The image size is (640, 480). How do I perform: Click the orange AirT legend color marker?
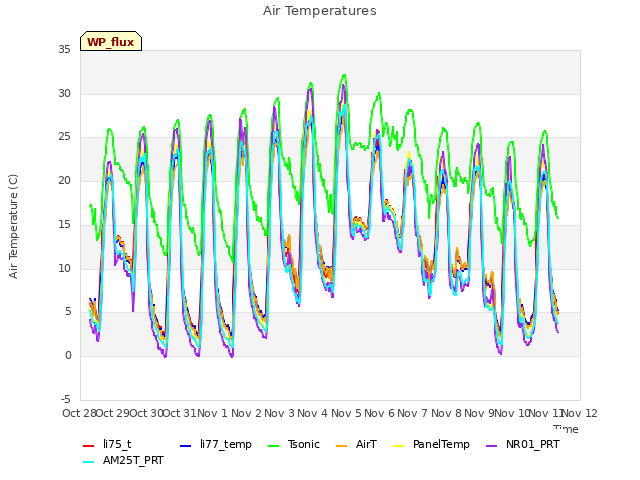[x=341, y=446]
